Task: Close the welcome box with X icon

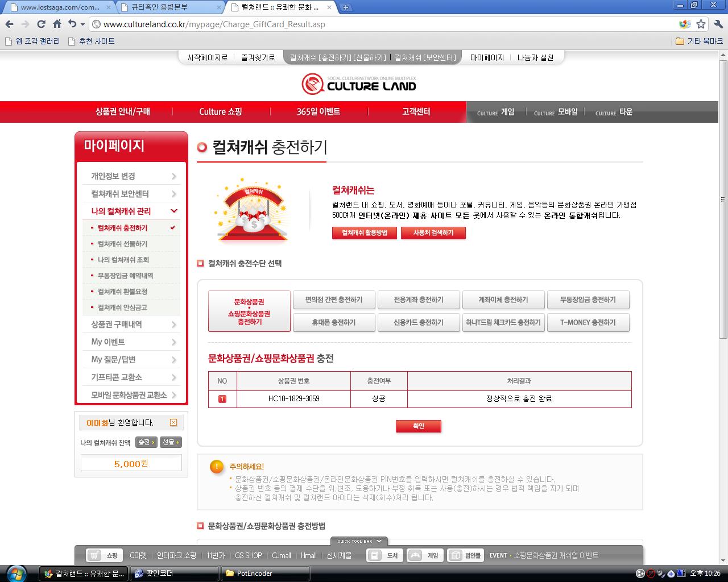Action: (x=173, y=422)
